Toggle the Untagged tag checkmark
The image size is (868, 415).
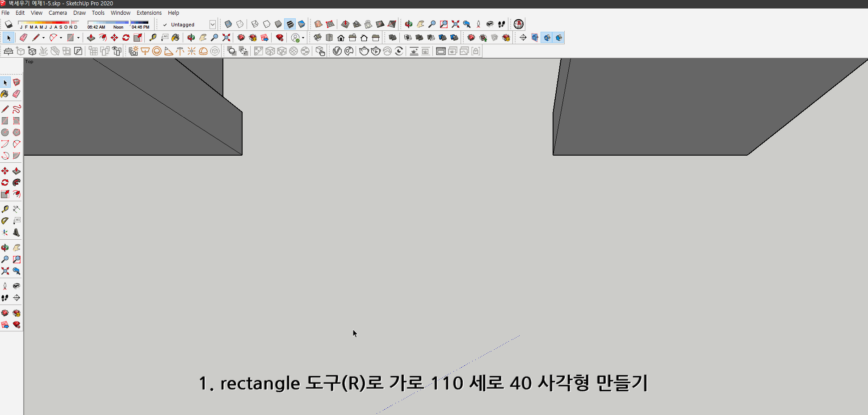pyautogui.click(x=164, y=25)
